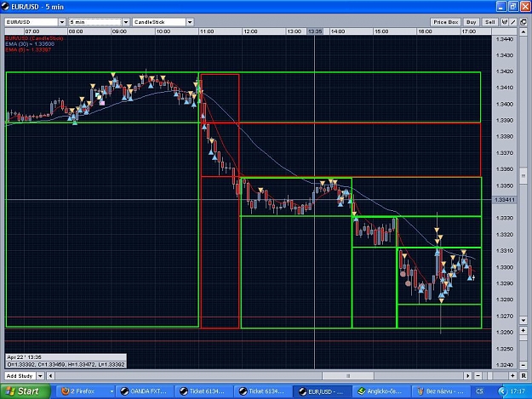Open the currency pair dropdown arrow
532x399 pixels.
click(62, 22)
